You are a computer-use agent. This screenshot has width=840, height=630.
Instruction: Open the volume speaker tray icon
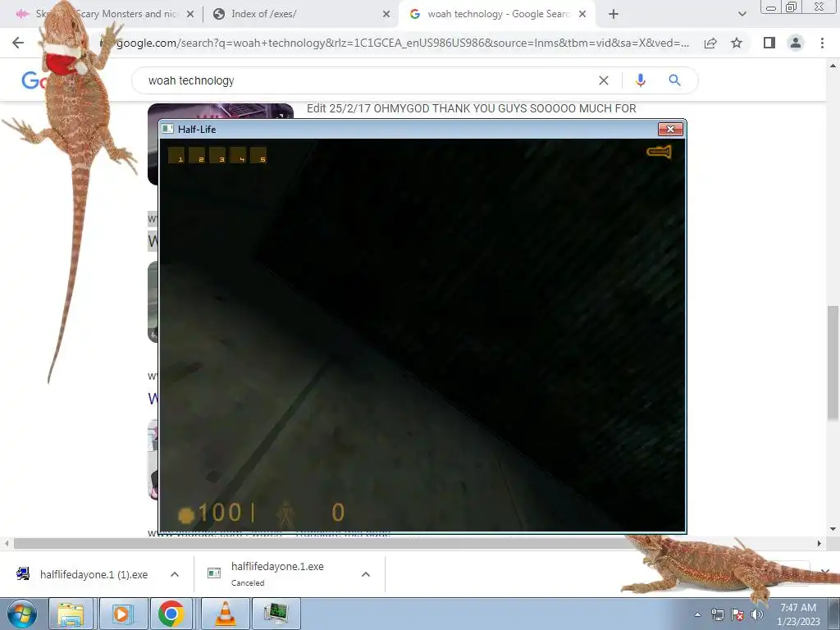click(x=756, y=614)
